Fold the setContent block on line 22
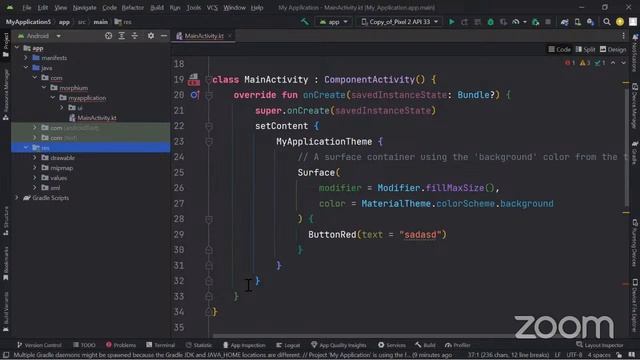The width and height of the screenshot is (640, 360). [x=209, y=126]
